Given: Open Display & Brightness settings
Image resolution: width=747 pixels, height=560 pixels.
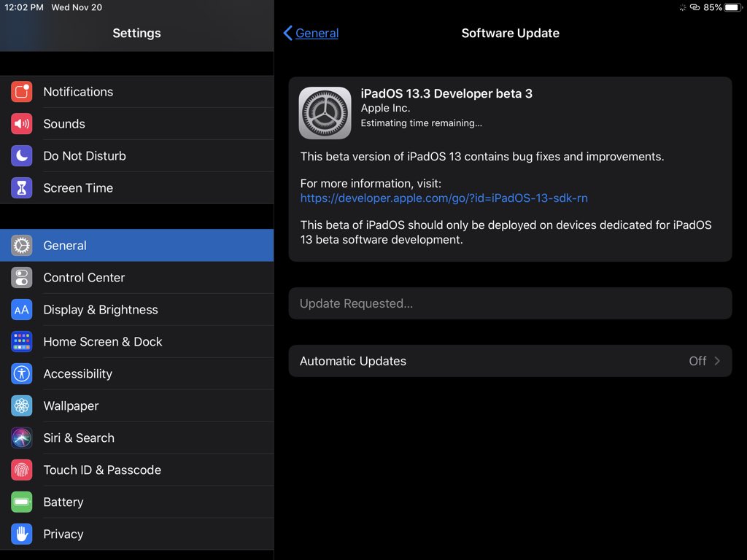Looking at the screenshot, I should [101, 310].
